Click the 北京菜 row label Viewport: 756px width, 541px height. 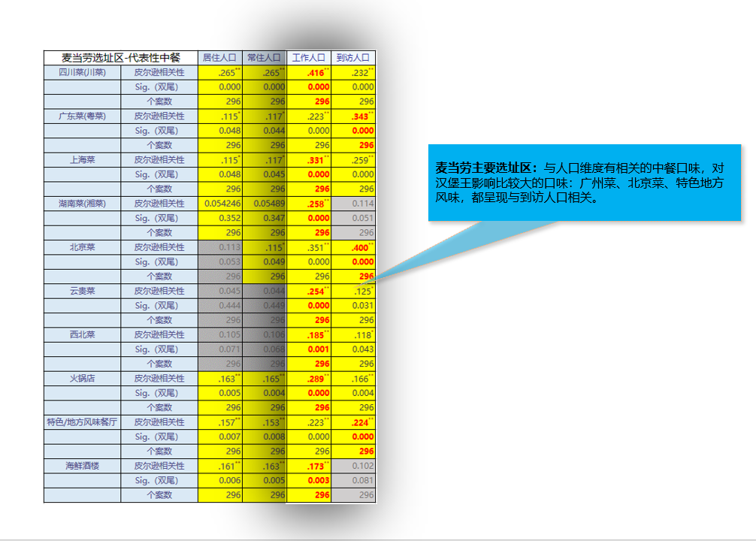point(83,247)
